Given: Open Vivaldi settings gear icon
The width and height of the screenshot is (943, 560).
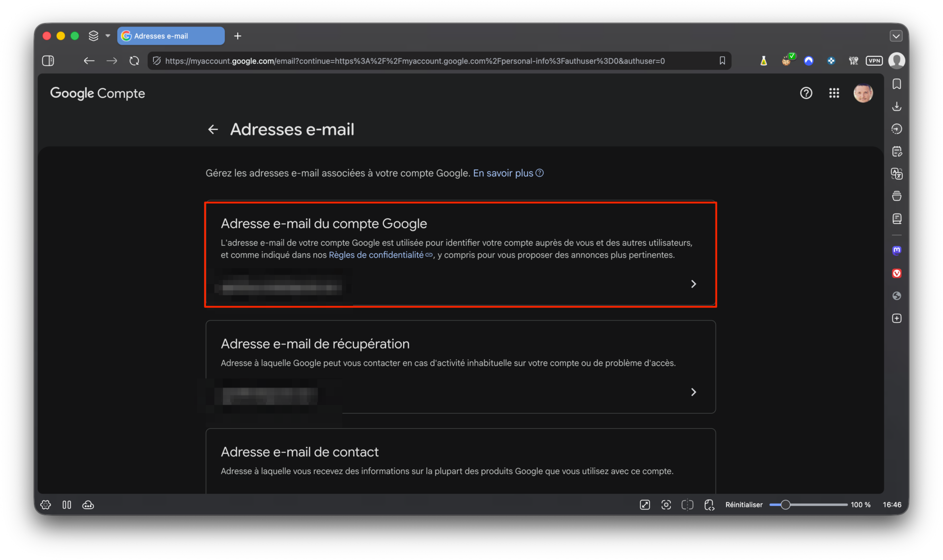Looking at the screenshot, I should click(x=46, y=505).
